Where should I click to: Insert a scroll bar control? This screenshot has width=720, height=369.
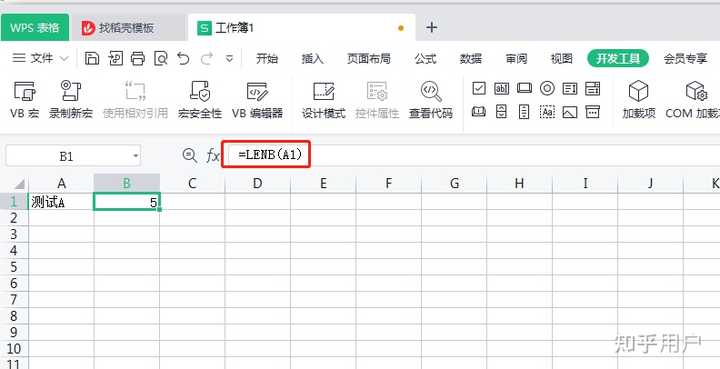pyautogui.click(x=524, y=112)
